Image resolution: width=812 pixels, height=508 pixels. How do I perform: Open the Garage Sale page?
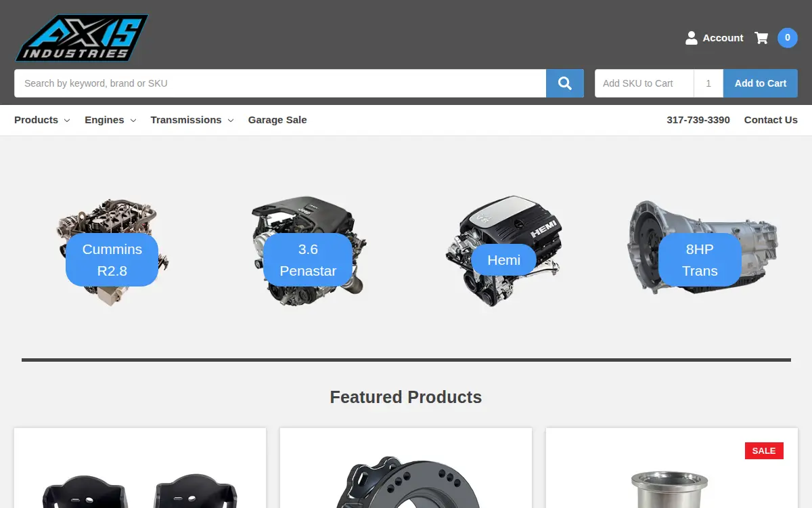(277, 120)
